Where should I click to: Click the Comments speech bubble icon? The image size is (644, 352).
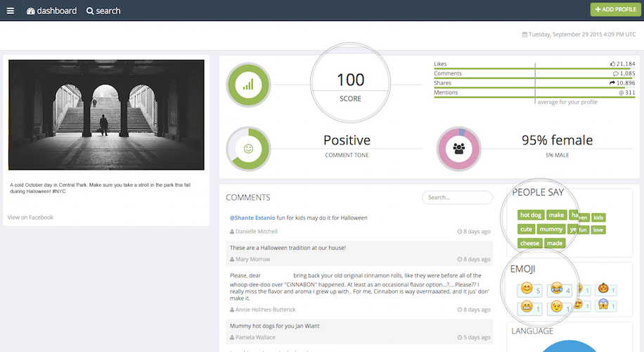[x=615, y=74]
